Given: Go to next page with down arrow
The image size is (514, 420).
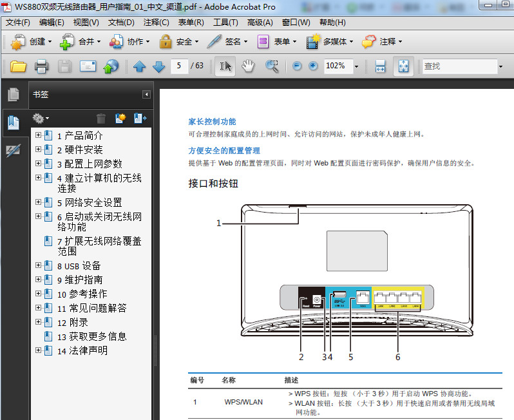Looking at the screenshot, I should coord(159,66).
